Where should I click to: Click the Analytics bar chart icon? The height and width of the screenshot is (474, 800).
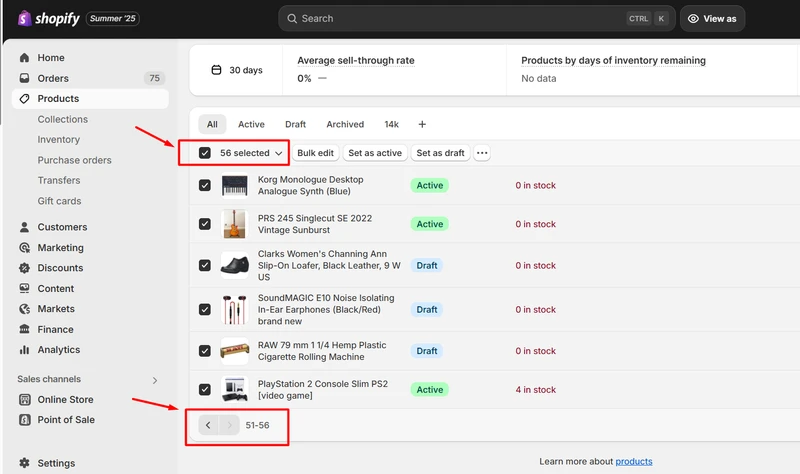pos(24,350)
